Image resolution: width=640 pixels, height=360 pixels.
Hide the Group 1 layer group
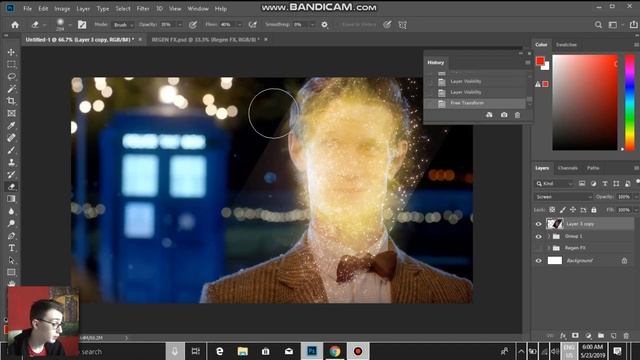click(x=538, y=236)
